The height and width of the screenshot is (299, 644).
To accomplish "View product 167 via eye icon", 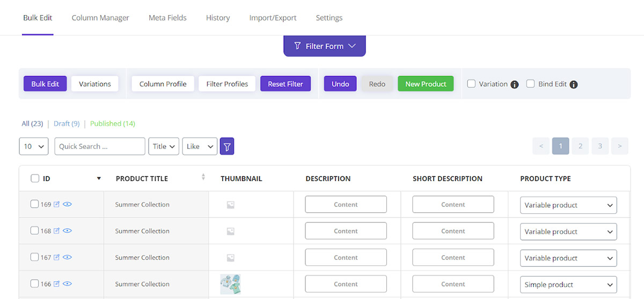I will [x=67, y=257].
